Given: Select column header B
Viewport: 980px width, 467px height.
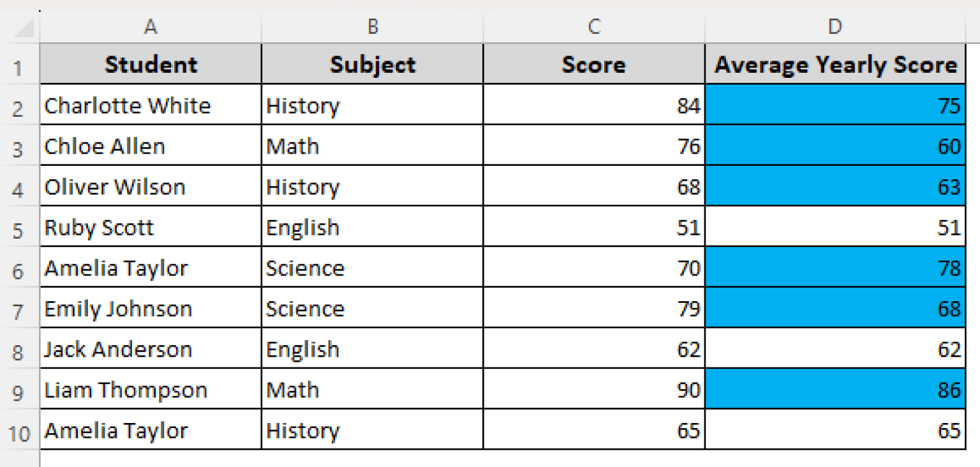Looking at the screenshot, I should click(x=372, y=27).
